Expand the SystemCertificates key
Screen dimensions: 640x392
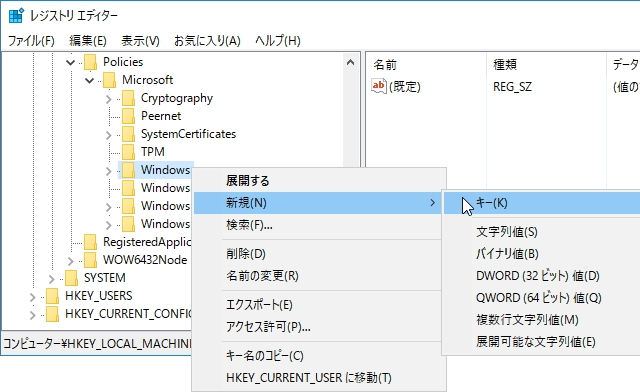pyautogui.click(x=109, y=135)
